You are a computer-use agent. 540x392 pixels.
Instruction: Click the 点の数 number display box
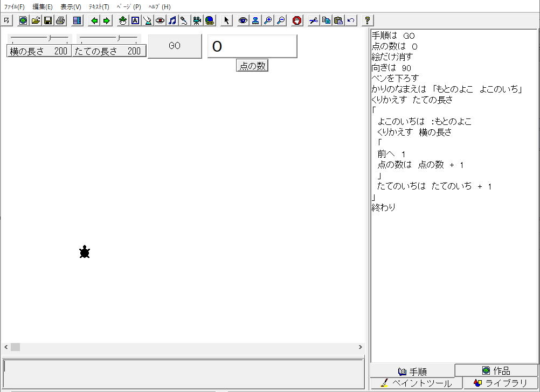[x=252, y=46]
